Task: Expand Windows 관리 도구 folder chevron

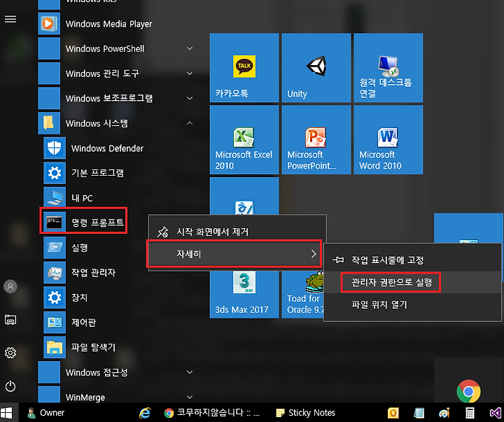Action: (x=190, y=73)
